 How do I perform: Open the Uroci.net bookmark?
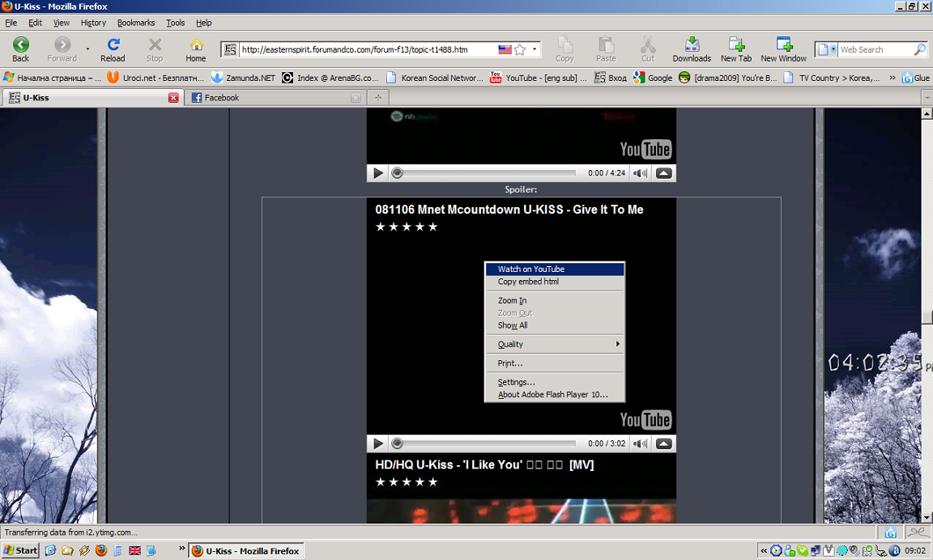[155, 78]
